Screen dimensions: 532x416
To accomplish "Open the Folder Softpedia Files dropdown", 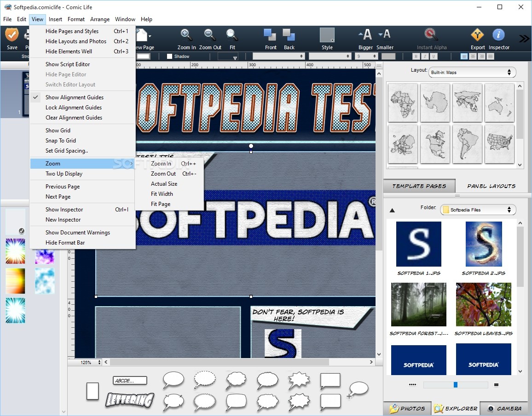I will 478,210.
